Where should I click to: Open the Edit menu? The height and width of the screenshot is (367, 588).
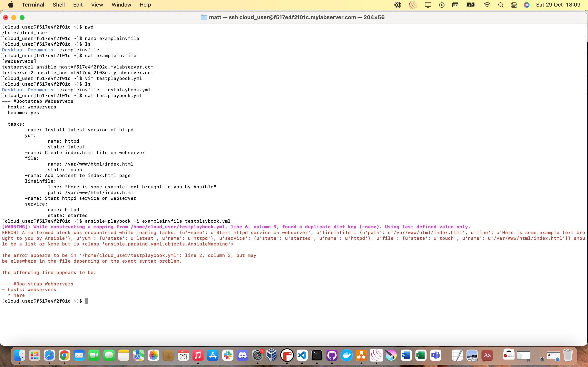click(x=78, y=5)
